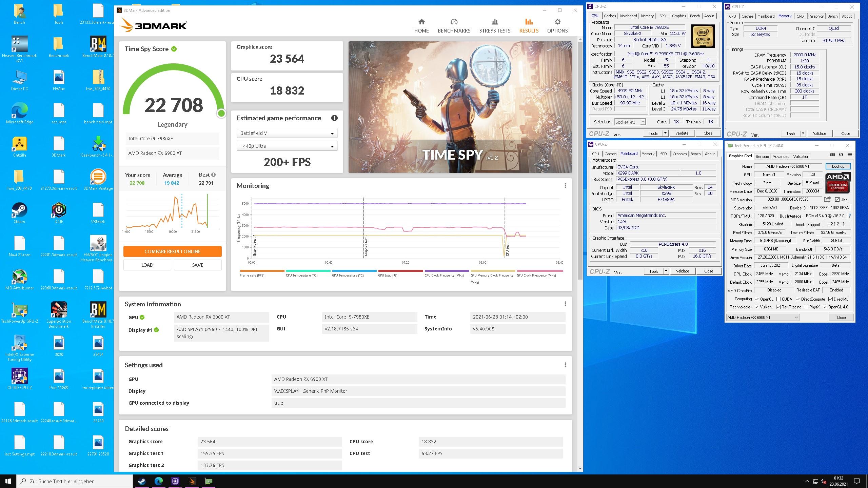Open the Socket #1 selection dropdown in CPU-Z
The width and height of the screenshot is (868, 488).
click(630, 122)
